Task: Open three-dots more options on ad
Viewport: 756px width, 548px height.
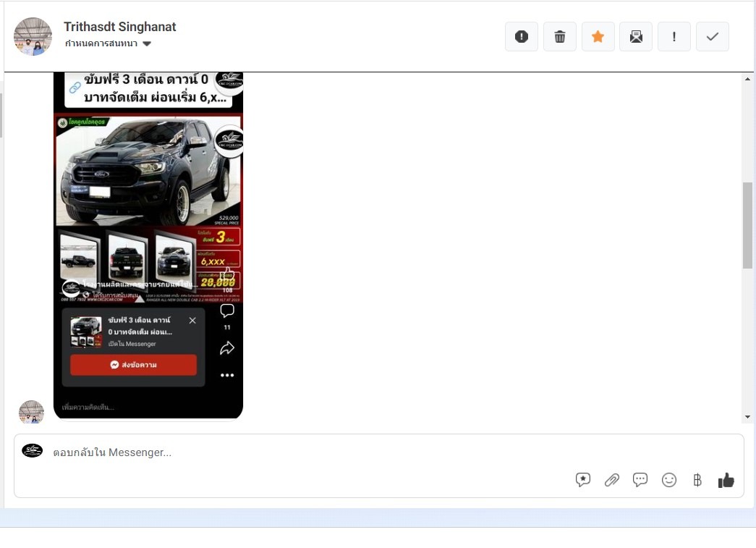Action: (227, 375)
